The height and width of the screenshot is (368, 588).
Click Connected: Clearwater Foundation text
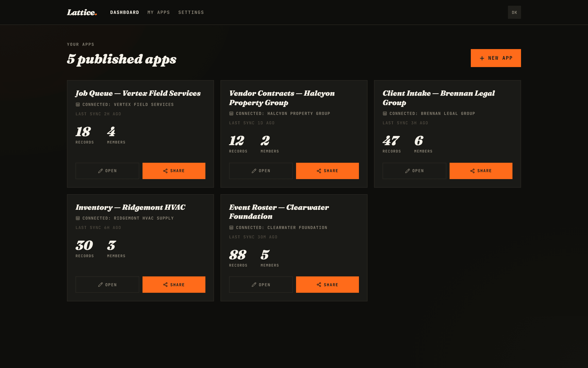[x=282, y=228]
